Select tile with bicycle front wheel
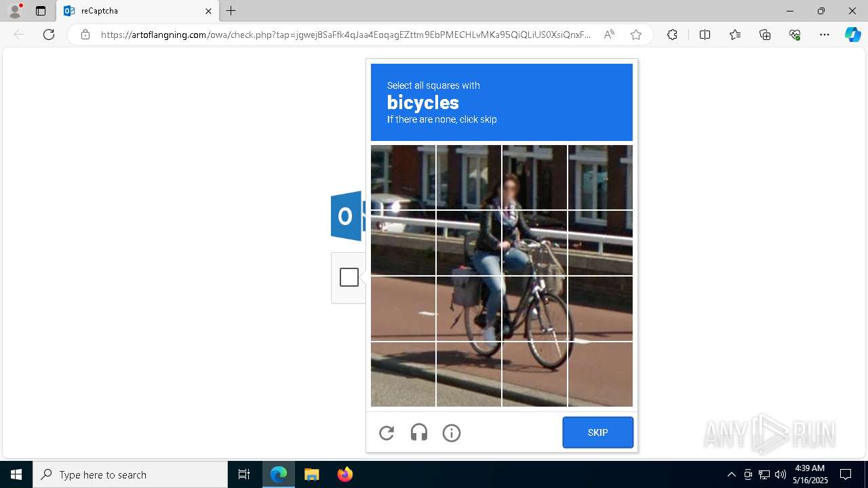 tap(534, 309)
